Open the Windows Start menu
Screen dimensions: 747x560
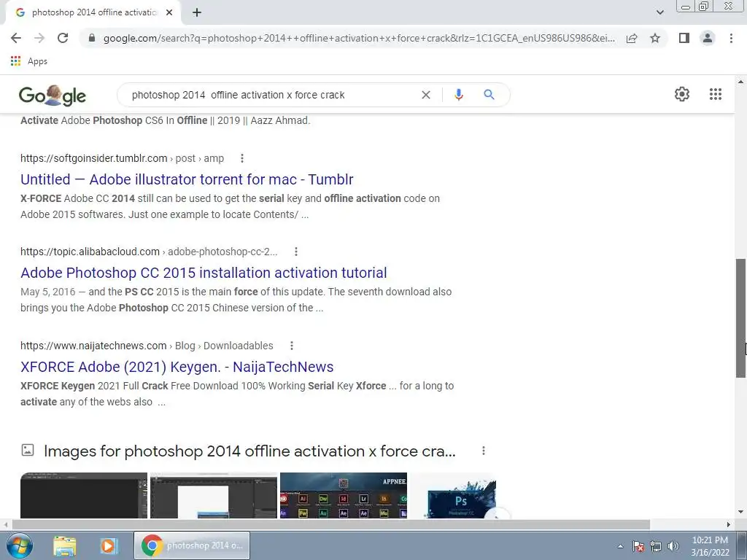(x=20, y=545)
